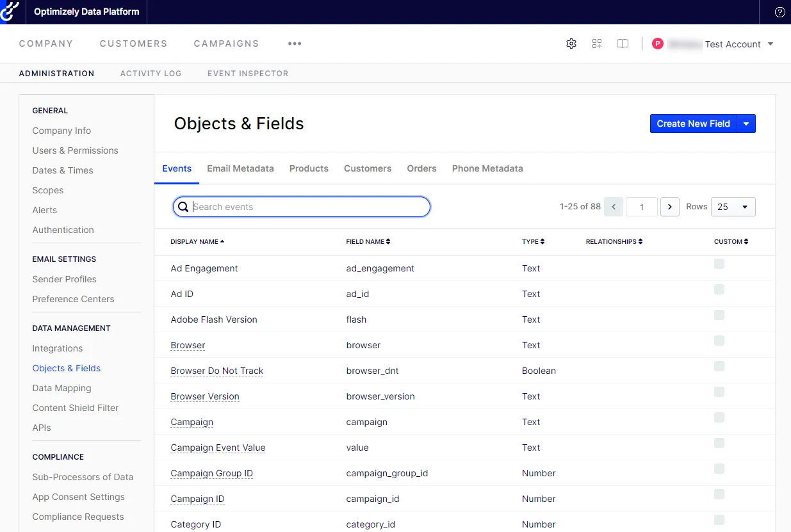Sort by Field Name column
Viewport: 791px width, 532px height.
368,241
